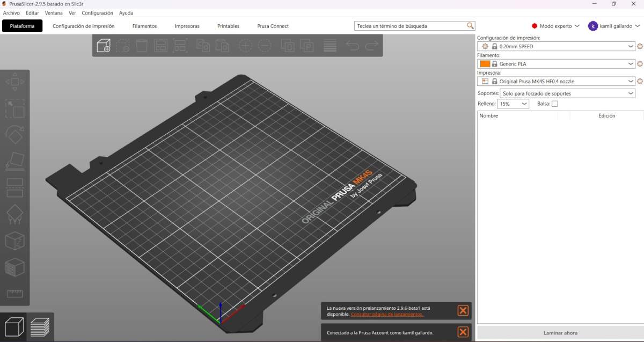
Task: Click the Undo arrow icon
Action: pyautogui.click(x=353, y=46)
